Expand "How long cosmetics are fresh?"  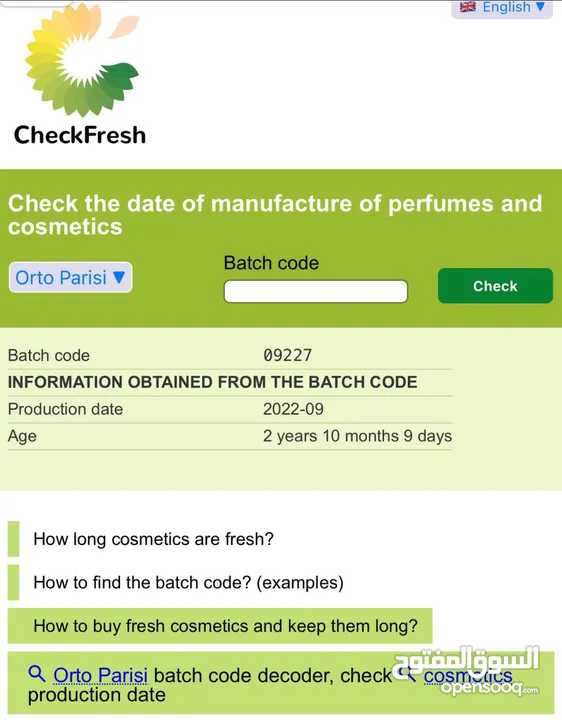pos(153,539)
